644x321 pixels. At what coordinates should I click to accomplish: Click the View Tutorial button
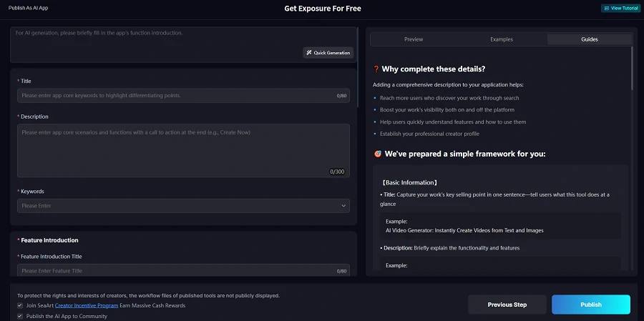pyautogui.click(x=620, y=8)
